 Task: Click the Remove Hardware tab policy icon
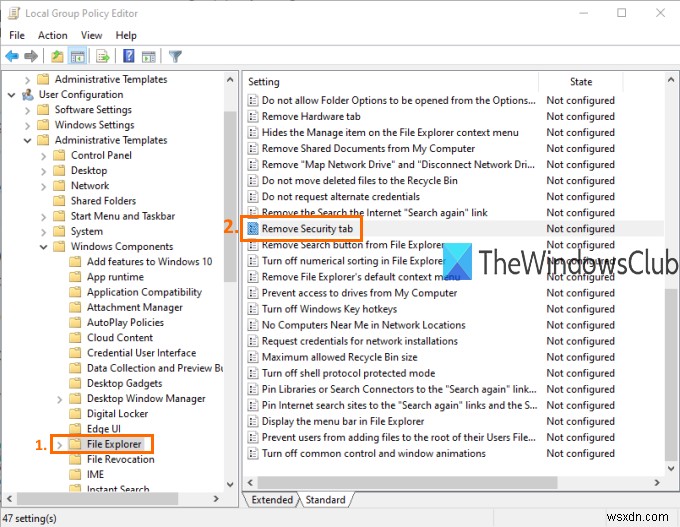253,116
